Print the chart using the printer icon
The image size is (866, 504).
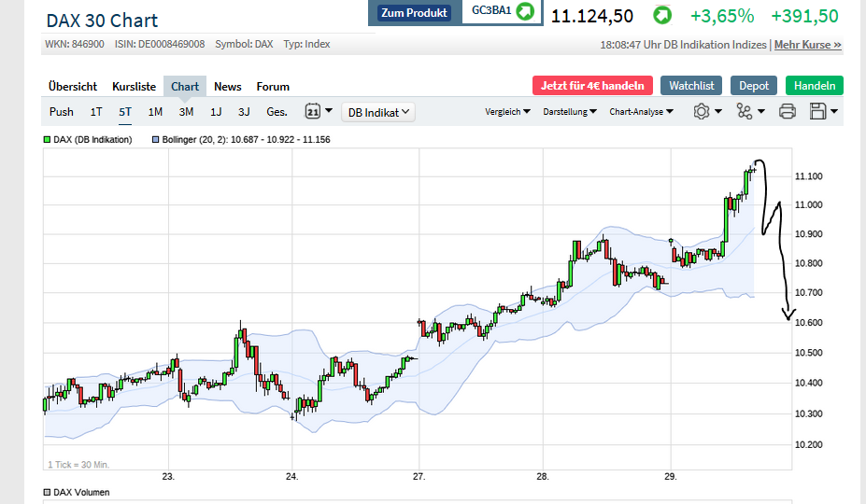tap(787, 112)
